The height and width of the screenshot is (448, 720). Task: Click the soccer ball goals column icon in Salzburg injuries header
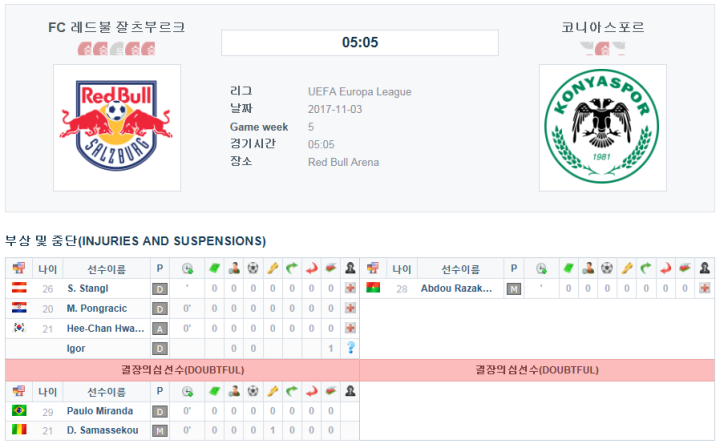253,268
